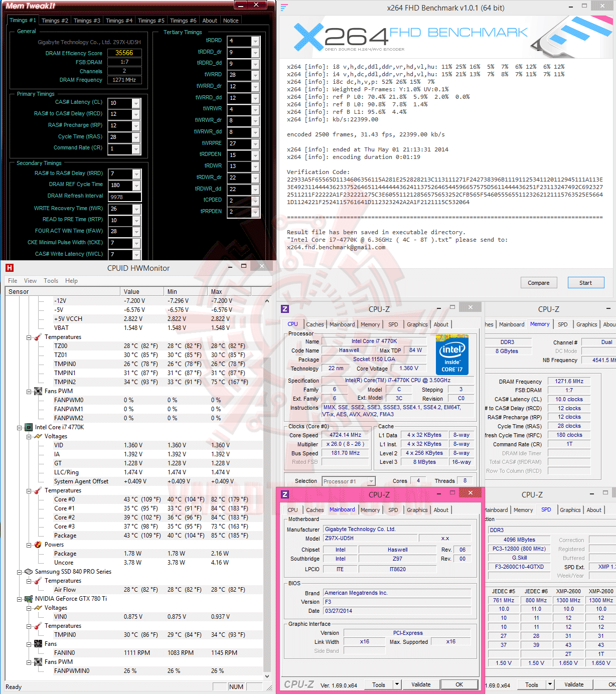616x694 pixels.
Task: Click the Tools button in CPU-Z SPD window
Action: (x=532, y=684)
